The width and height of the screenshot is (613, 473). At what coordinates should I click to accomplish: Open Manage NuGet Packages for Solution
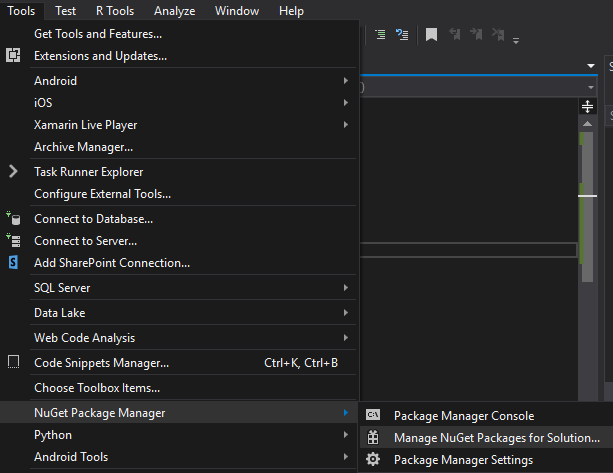(x=486, y=437)
